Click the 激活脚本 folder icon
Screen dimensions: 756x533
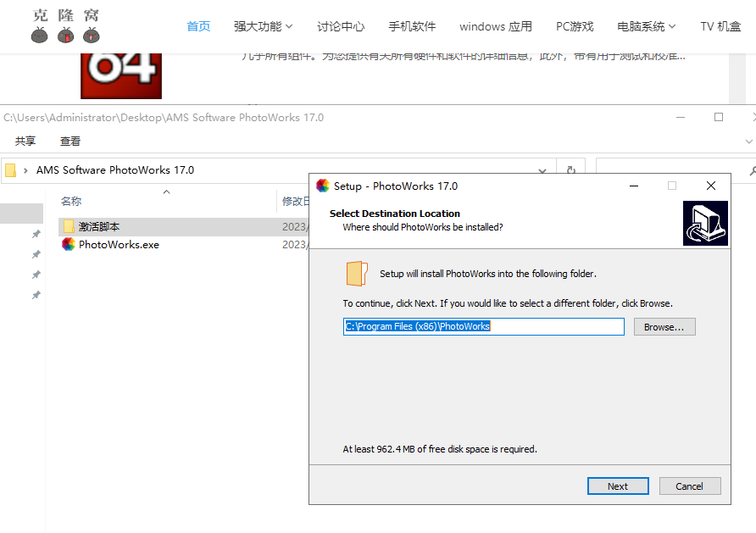click(x=69, y=226)
